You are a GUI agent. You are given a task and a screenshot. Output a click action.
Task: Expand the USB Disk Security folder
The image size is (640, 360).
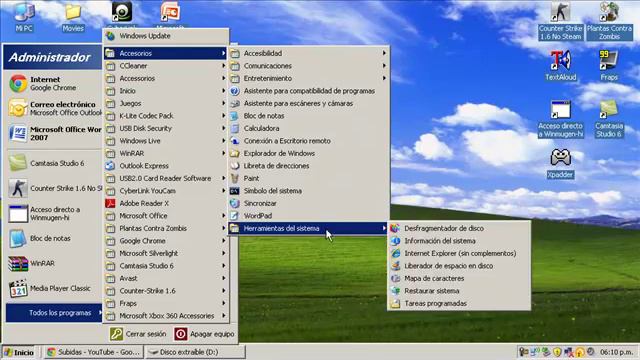(165, 128)
